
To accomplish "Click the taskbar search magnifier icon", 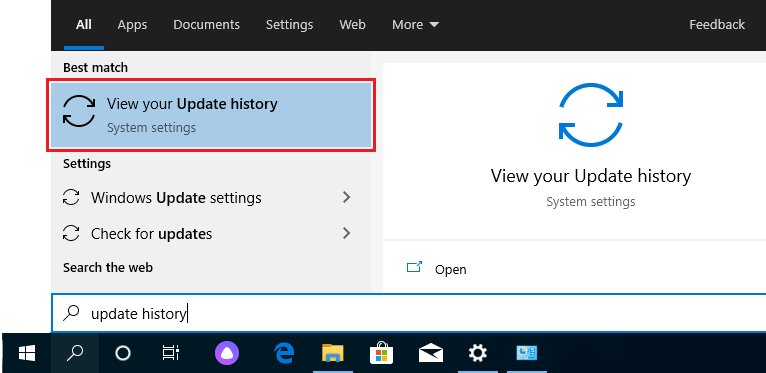I will pyautogui.click(x=75, y=353).
